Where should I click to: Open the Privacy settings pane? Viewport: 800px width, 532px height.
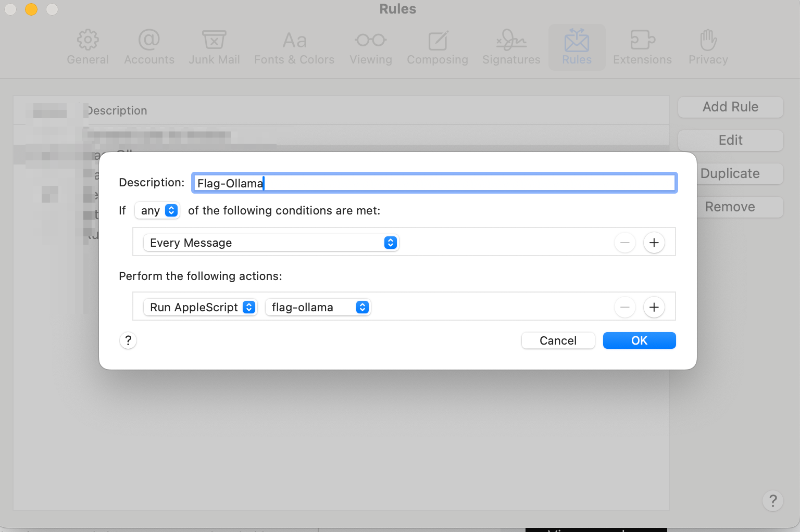coord(707,46)
